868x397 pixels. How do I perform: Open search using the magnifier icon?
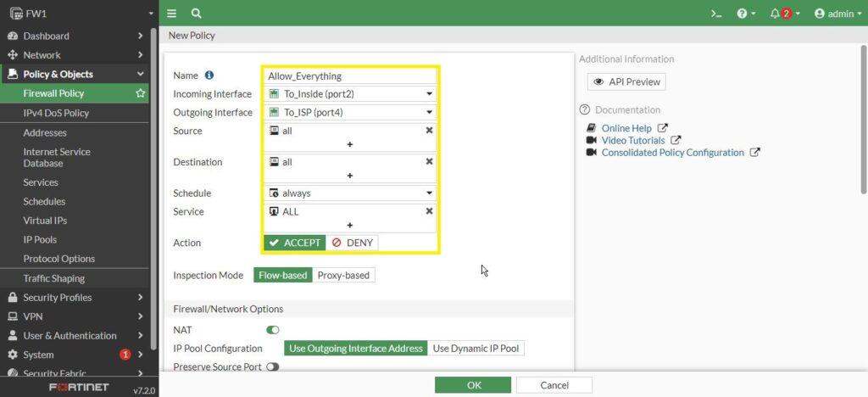click(196, 14)
